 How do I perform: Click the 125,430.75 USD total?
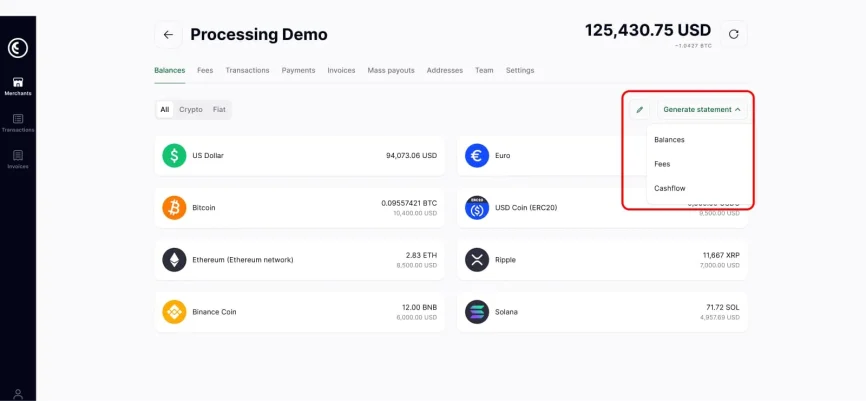(648, 30)
